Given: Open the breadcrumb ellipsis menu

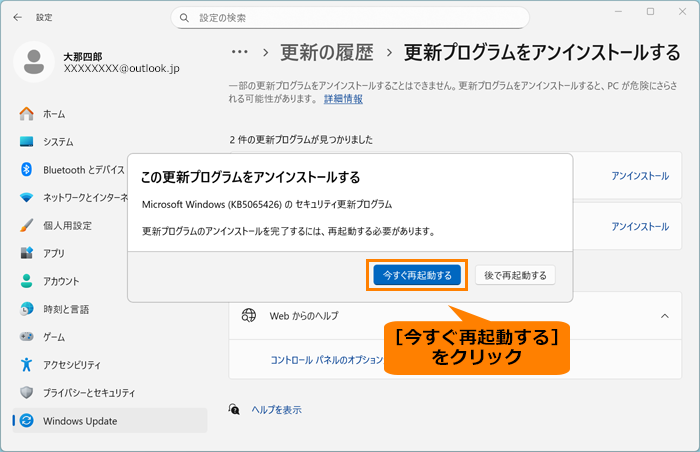Looking at the screenshot, I should [x=240, y=52].
